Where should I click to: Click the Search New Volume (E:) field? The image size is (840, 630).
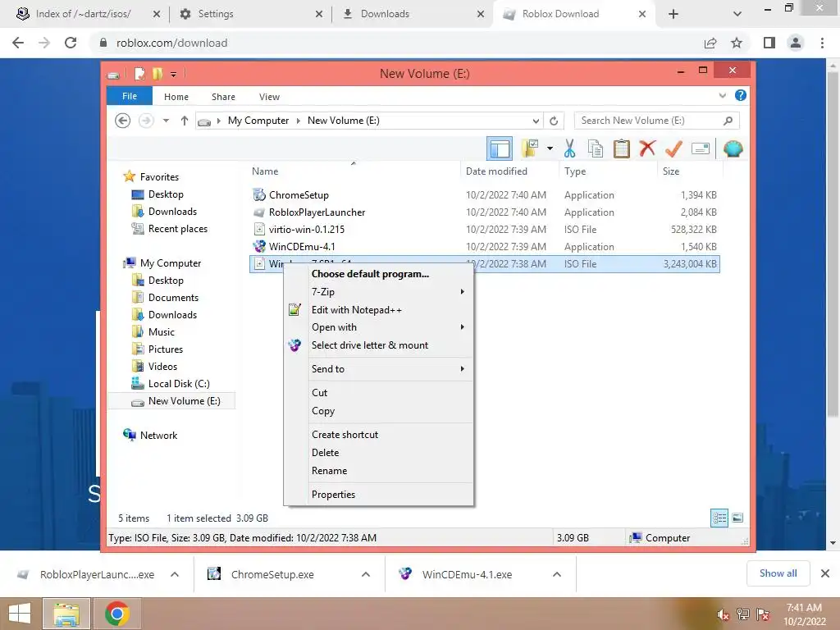657,121
